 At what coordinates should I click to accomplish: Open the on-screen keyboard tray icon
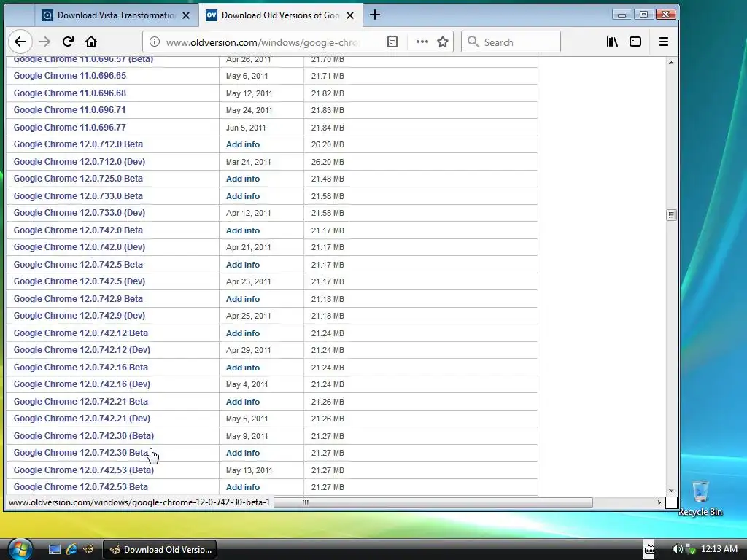pyautogui.click(x=649, y=550)
